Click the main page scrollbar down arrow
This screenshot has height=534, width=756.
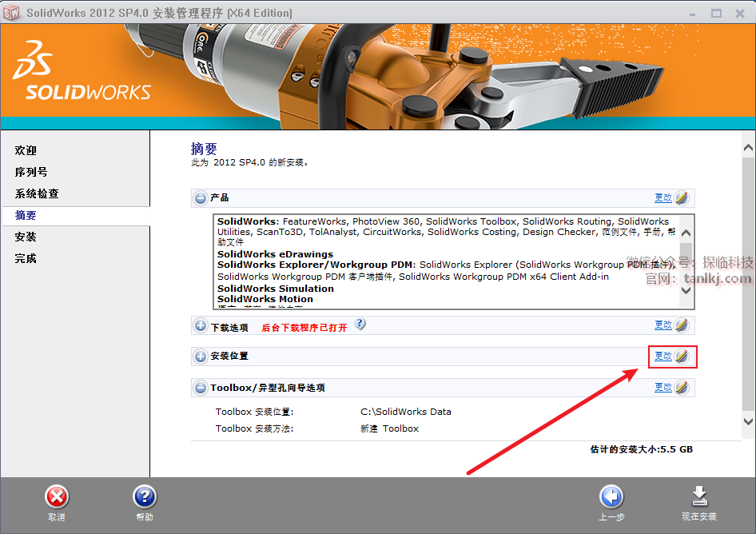(748, 421)
